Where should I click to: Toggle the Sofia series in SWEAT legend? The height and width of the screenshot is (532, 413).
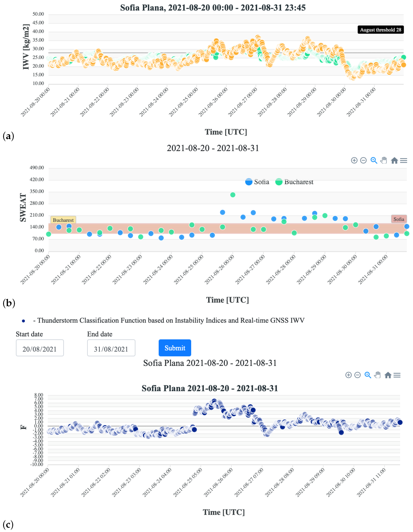tap(257, 182)
